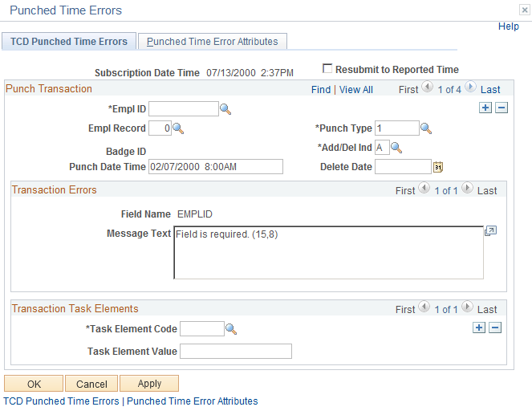Click the '1 of 4' row counter

(x=449, y=90)
